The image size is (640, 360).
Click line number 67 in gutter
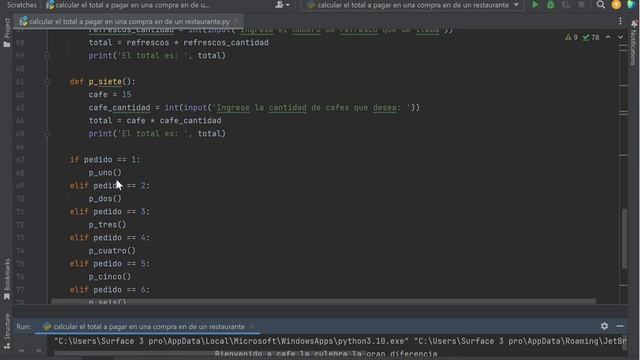coord(20,160)
